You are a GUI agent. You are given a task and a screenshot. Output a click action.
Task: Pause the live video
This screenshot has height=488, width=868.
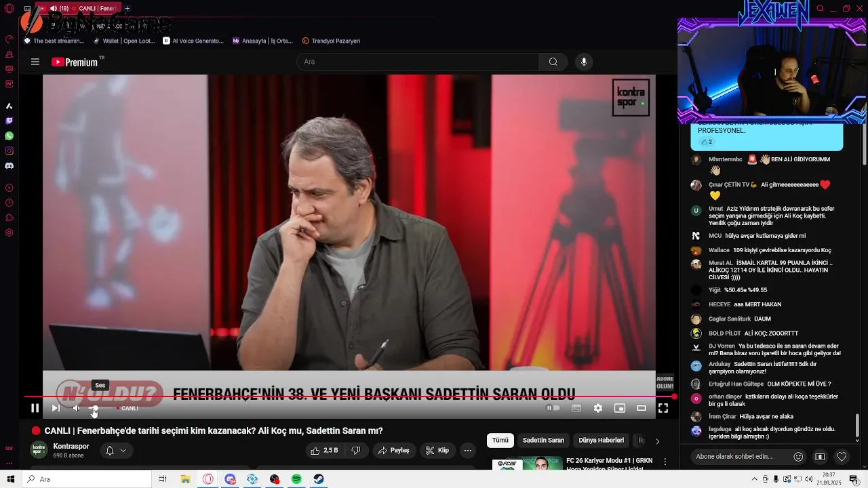point(35,408)
